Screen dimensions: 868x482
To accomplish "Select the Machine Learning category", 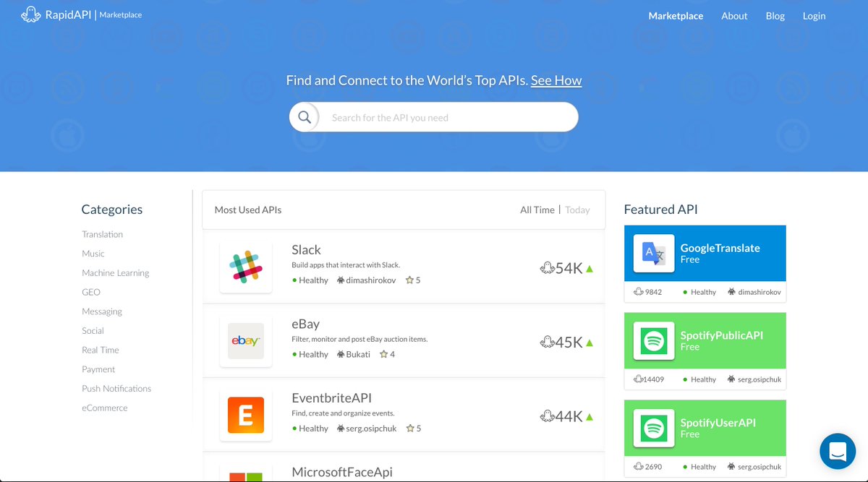I will pyautogui.click(x=115, y=272).
